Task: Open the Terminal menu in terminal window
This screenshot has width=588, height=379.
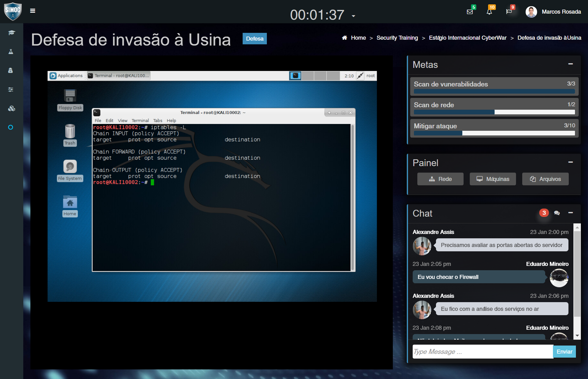Action: pos(140,121)
